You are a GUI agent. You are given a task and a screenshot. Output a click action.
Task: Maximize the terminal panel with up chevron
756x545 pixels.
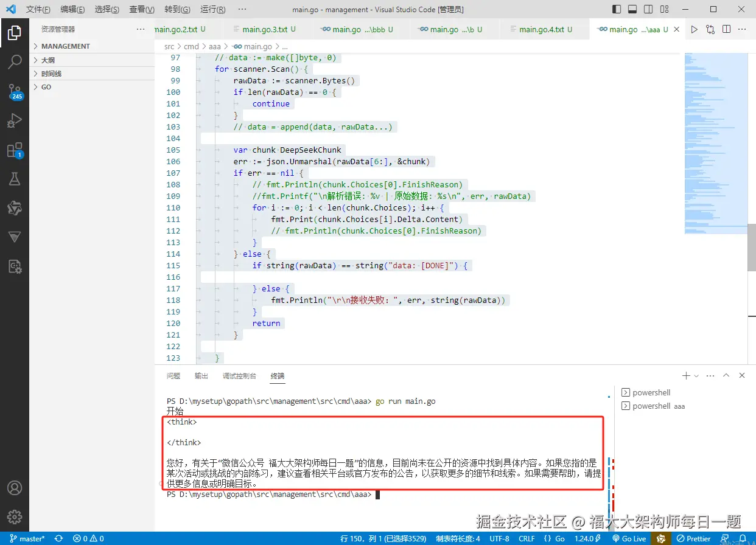click(727, 376)
